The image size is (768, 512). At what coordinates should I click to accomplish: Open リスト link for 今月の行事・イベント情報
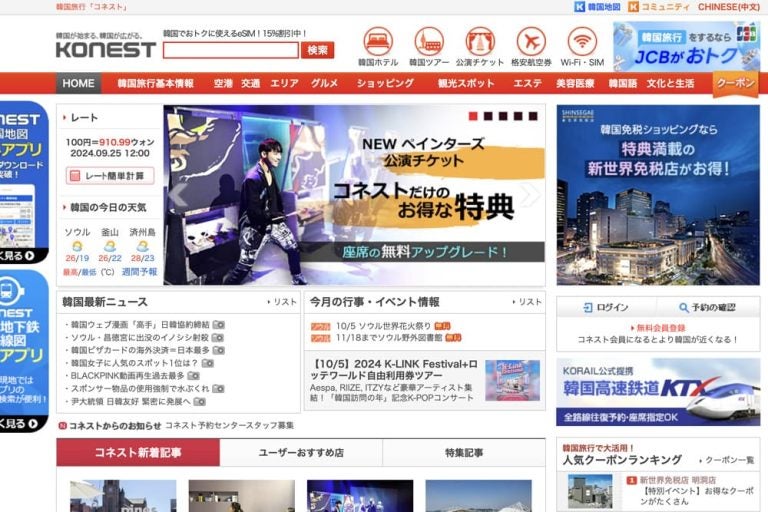527,302
